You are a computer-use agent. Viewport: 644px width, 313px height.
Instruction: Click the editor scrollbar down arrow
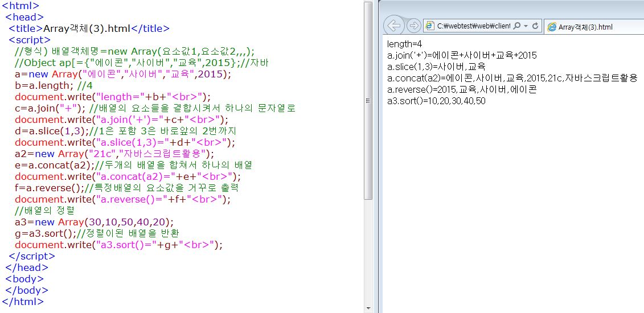click(x=368, y=308)
